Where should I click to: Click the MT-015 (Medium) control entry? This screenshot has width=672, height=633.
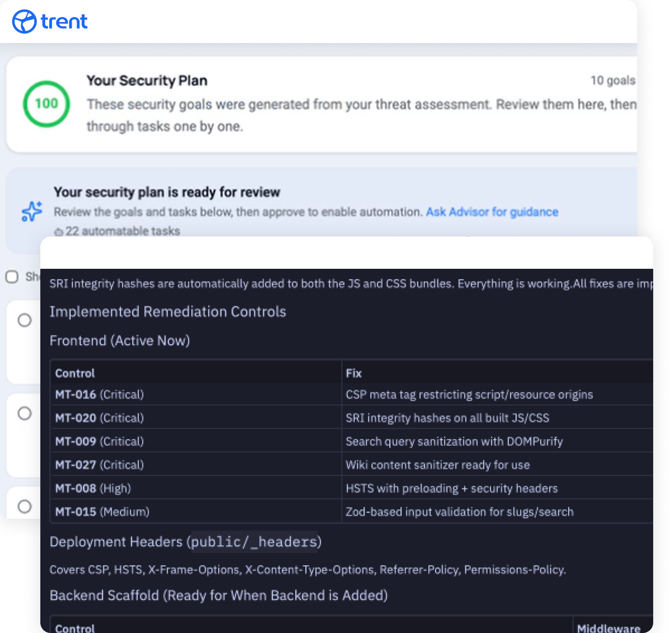pyautogui.click(x=102, y=512)
